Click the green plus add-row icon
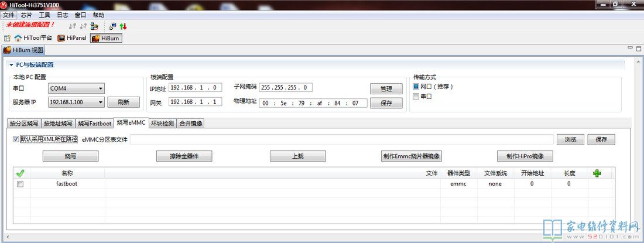 (597, 173)
